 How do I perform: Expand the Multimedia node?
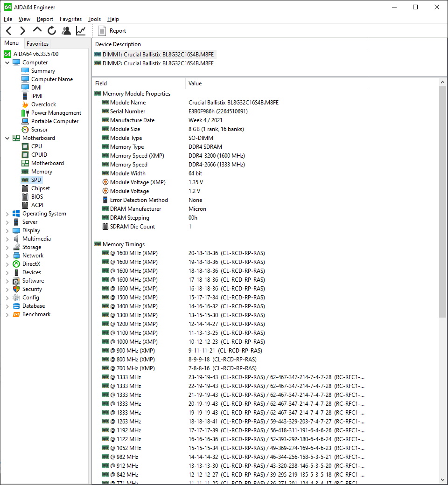(7, 239)
